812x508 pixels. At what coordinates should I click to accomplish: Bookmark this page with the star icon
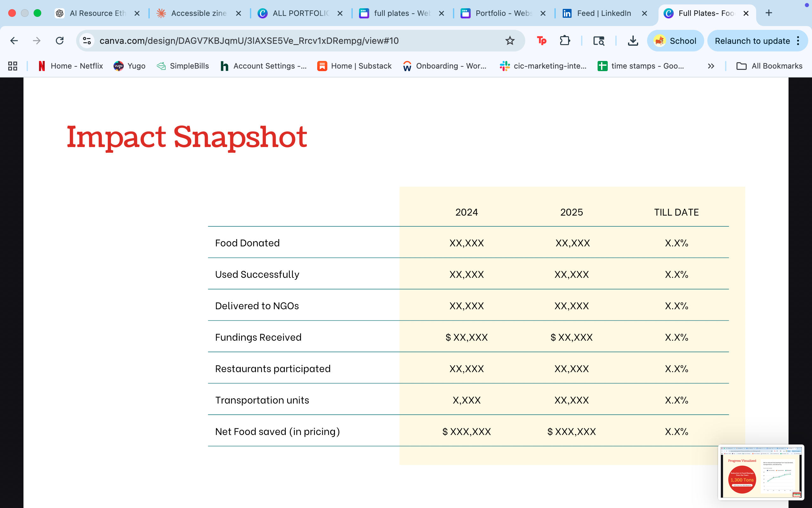[x=510, y=41]
